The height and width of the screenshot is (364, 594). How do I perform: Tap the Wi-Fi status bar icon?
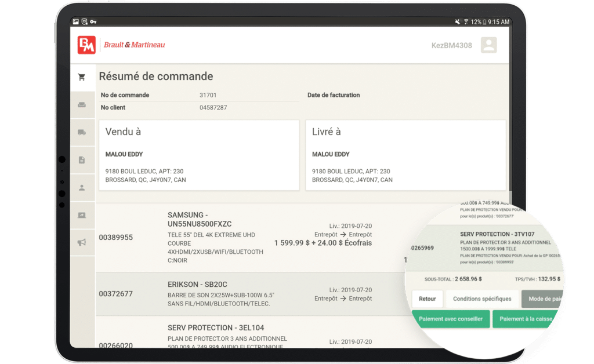point(466,22)
